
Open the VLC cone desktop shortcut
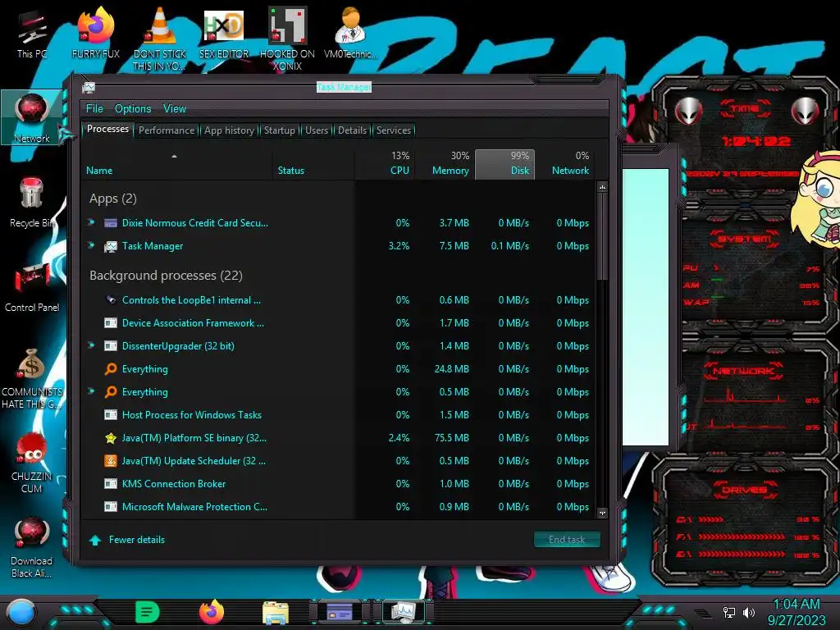pyautogui.click(x=160, y=39)
